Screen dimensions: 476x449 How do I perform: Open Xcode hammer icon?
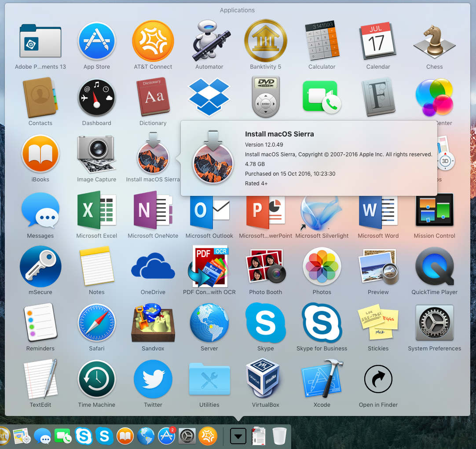coord(322,379)
